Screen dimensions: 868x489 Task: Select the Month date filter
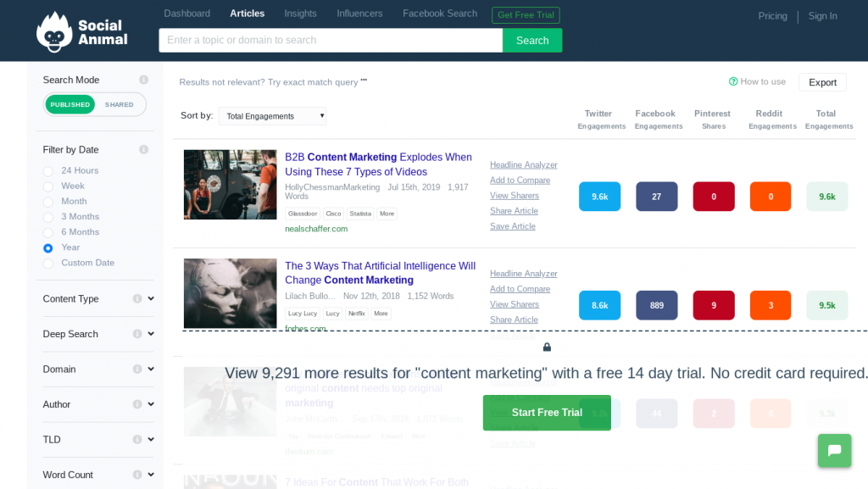pyautogui.click(x=48, y=202)
